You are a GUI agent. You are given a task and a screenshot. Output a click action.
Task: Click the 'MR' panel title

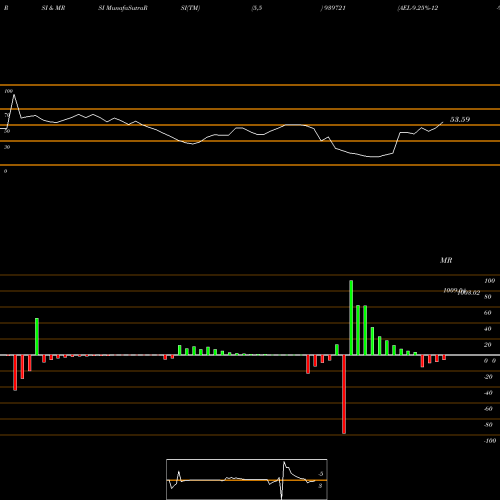[446, 260]
